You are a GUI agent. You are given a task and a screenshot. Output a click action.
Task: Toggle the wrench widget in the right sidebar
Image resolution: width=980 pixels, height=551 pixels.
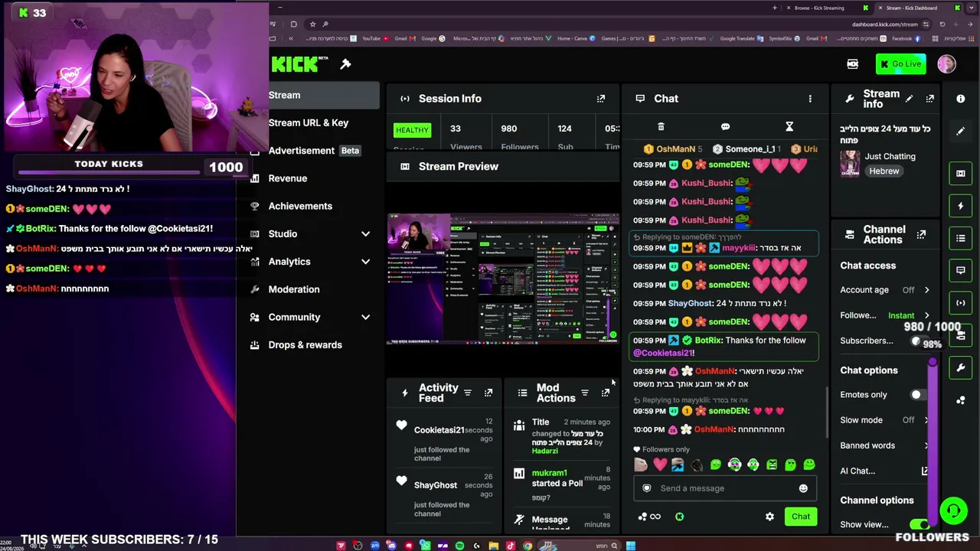point(961,368)
